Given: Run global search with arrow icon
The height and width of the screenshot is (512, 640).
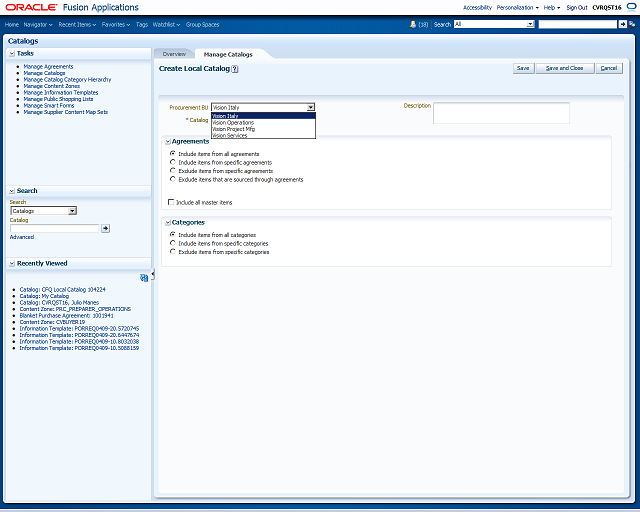Looking at the screenshot, I should coord(623,24).
